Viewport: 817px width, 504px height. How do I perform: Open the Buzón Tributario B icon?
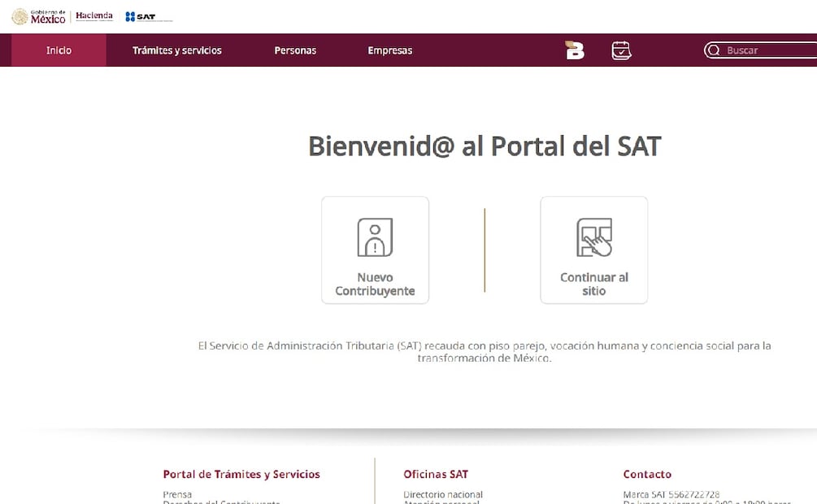click(575, 50)
